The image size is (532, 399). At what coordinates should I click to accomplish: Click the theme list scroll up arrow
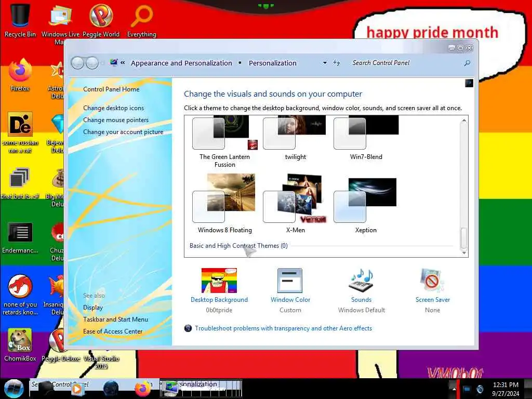pos(464,121)
